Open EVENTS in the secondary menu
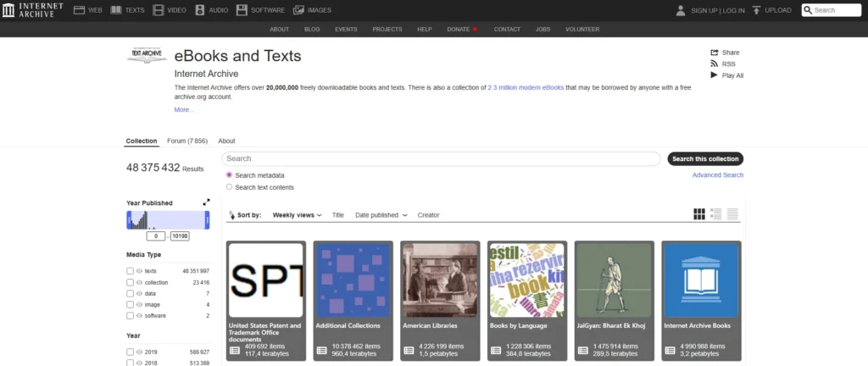The image size is (868, 366). click(x=346, y=30)
